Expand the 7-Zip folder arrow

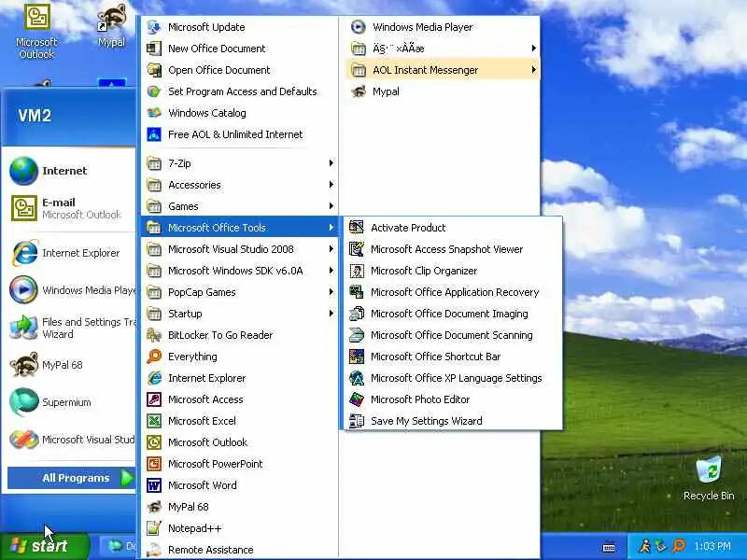(x=331, y=163)
